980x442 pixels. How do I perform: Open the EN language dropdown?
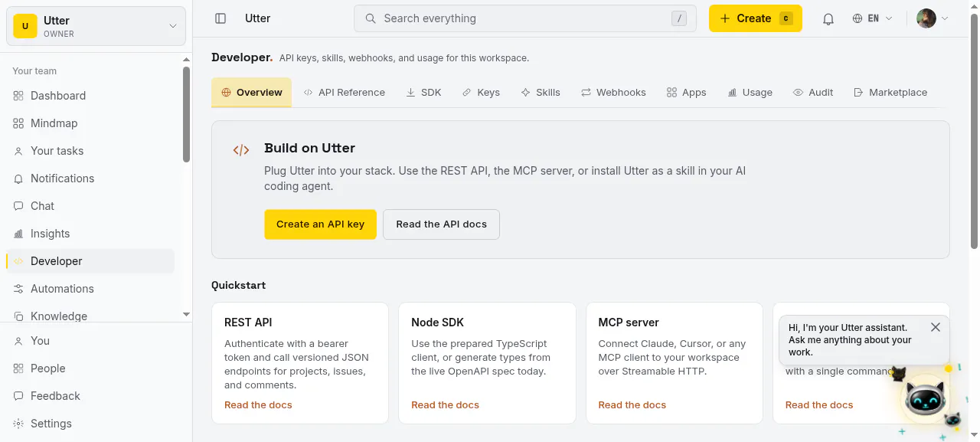[x=872, y=18]
